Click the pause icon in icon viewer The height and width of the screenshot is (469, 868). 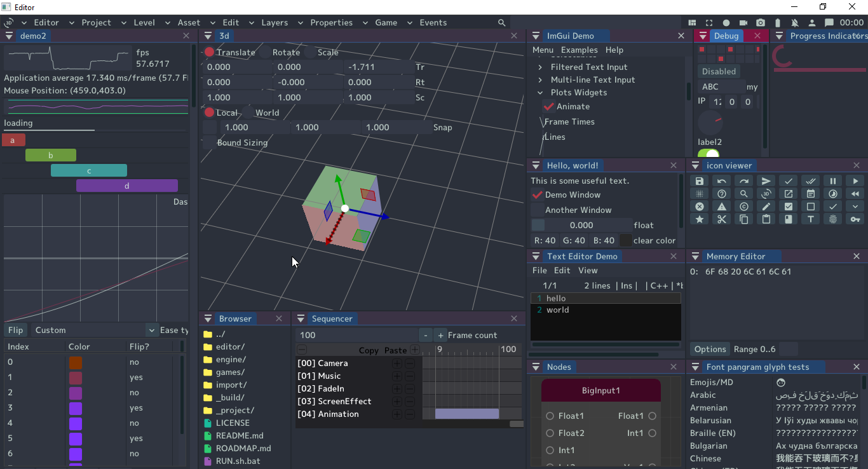coord(833,181)
